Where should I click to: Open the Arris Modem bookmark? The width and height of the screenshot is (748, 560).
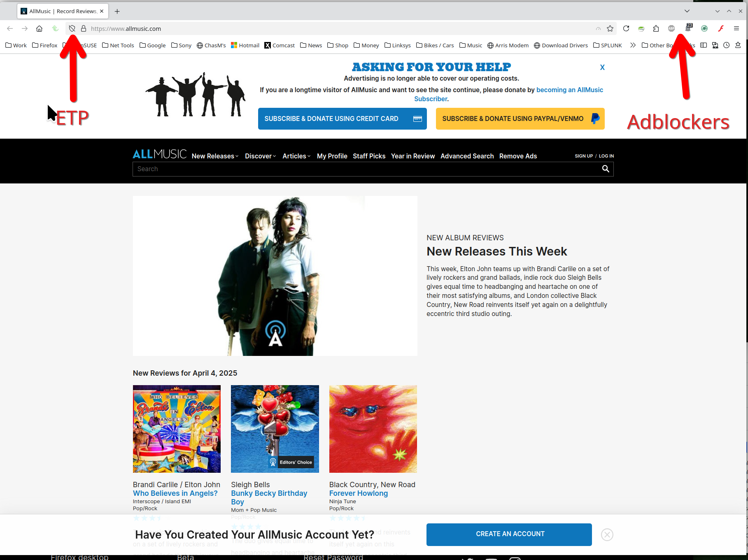click(508, 45)
